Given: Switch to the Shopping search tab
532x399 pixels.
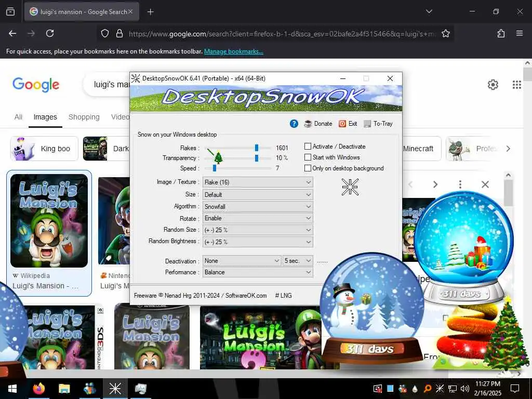Looking at the screenshot, I should coord(84,117).
